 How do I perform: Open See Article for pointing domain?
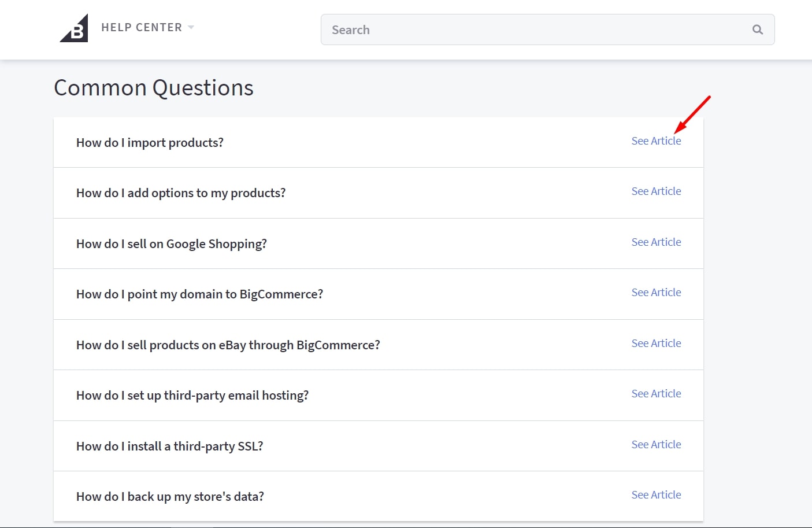click(x=656, y=293)
